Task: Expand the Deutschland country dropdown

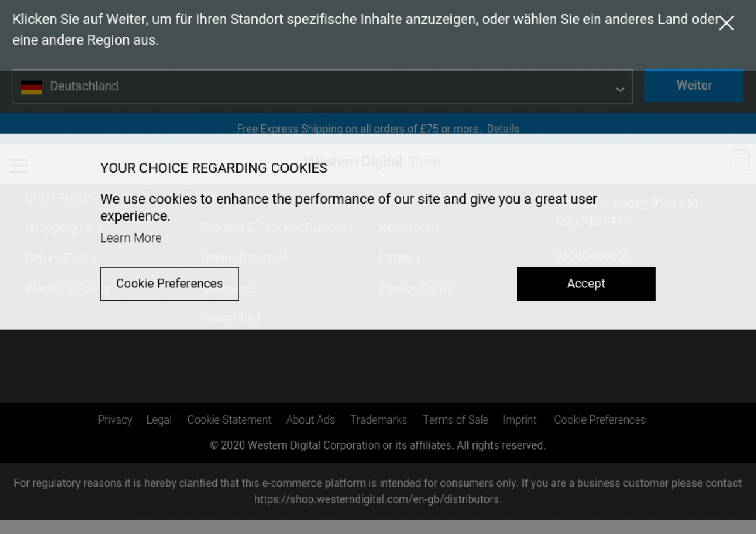Action: 322,87
